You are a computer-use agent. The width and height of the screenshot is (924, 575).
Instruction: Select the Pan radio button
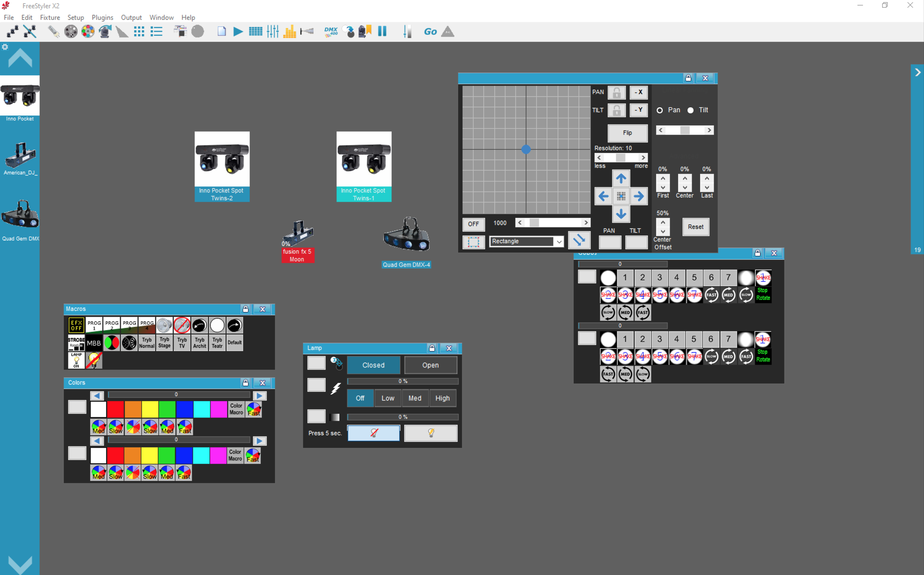click(x=660, y=110)
